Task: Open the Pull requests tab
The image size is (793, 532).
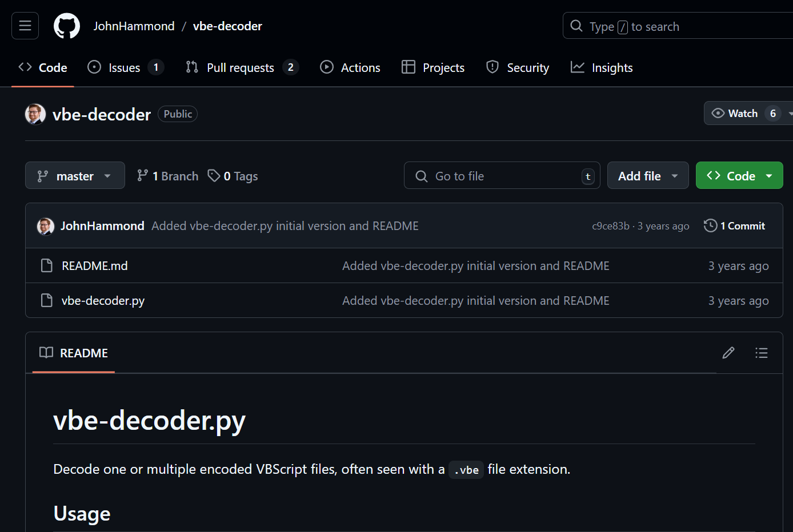Action: 242,68
